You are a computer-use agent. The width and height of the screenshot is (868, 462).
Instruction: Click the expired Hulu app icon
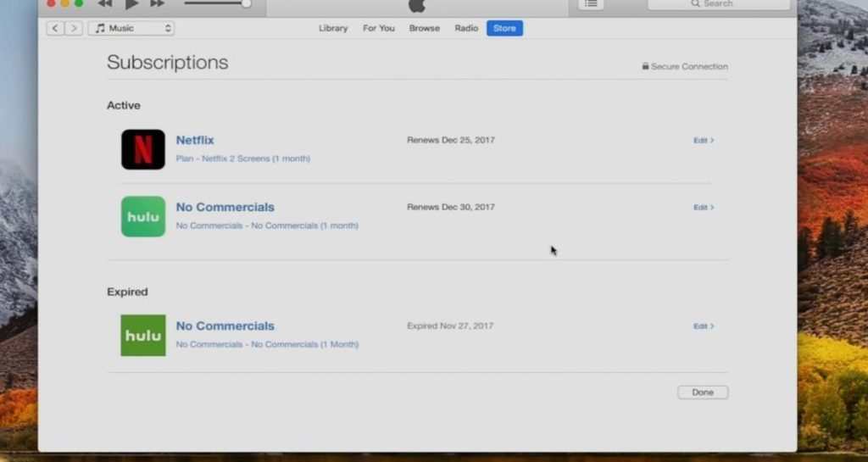142,336
